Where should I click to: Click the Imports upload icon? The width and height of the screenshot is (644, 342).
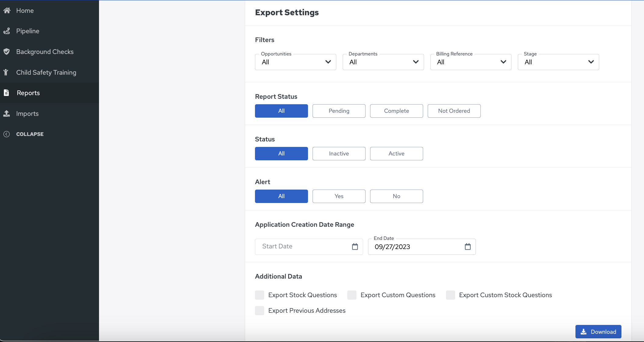(x=6, y=113)
